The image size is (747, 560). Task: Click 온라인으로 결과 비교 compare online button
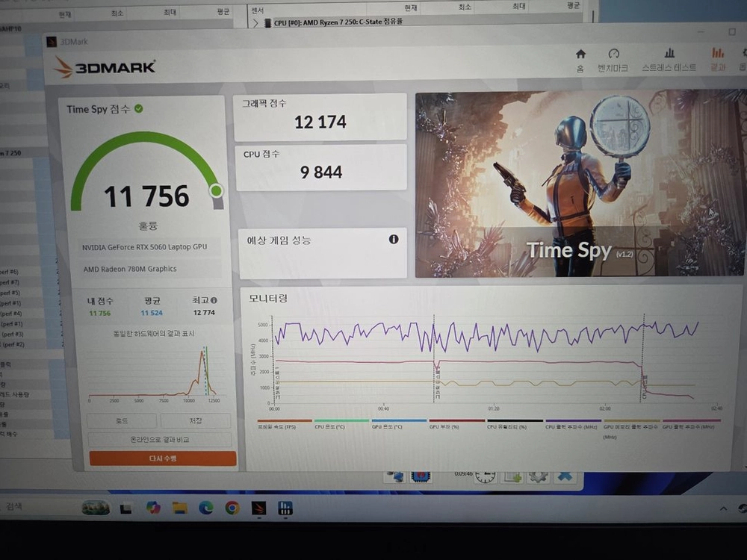160,439
